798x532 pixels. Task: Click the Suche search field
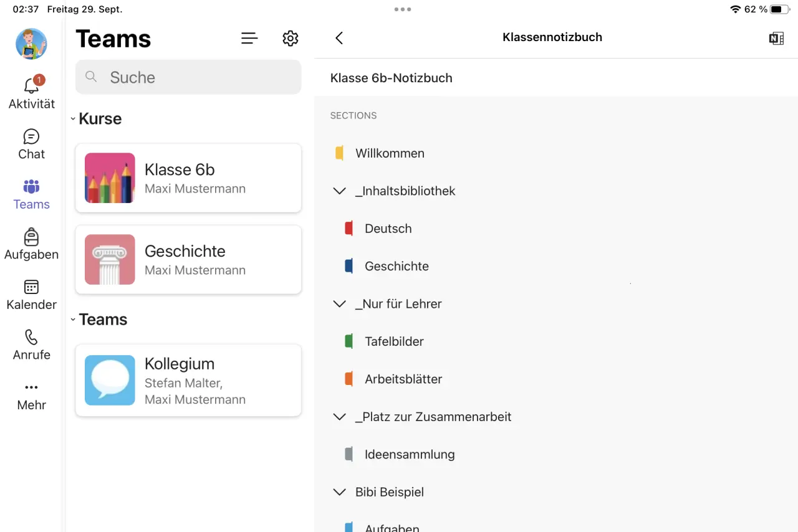pyautogui.click(x=188, y=77)
